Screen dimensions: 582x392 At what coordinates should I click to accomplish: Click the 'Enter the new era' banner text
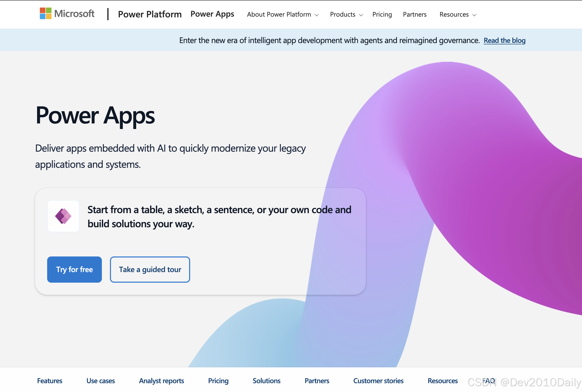[329, 40]
